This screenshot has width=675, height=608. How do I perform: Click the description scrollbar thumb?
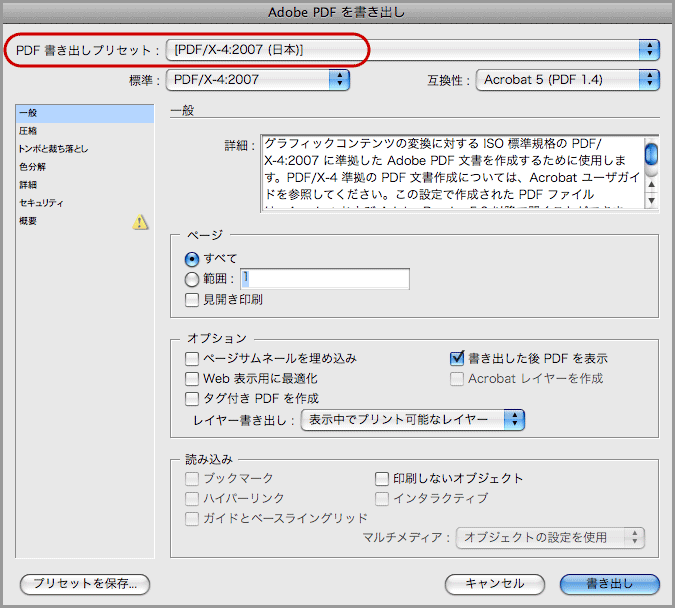(651, 155)
